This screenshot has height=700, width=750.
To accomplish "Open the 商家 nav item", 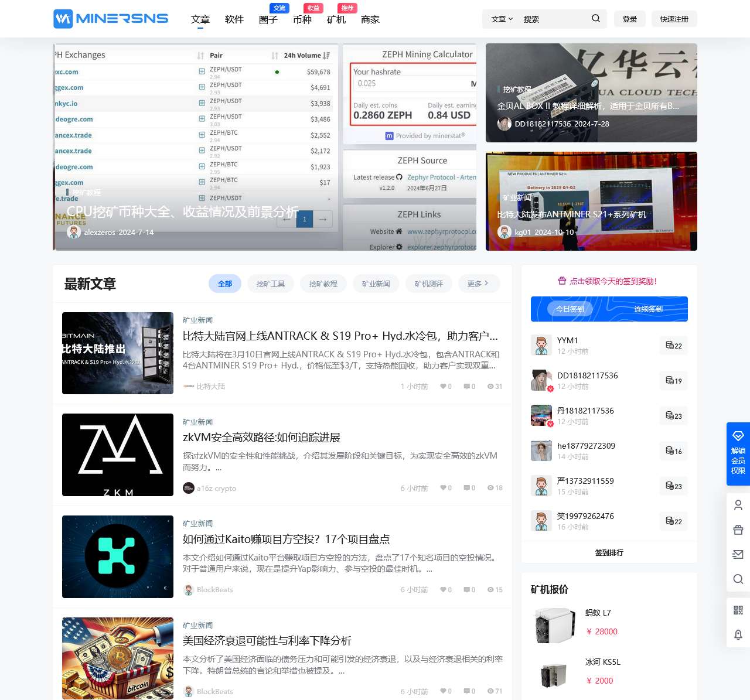I will pos(370,19).
